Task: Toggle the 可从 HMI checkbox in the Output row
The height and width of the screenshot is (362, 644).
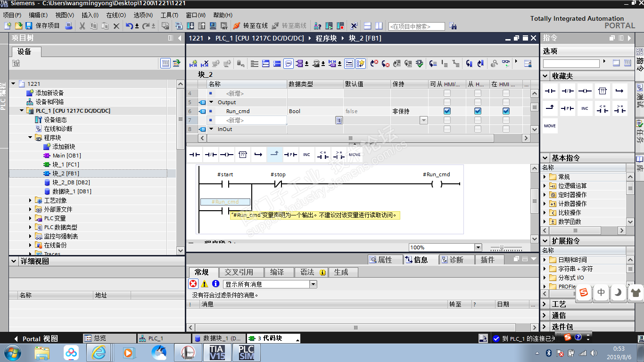Action: point(447,102)
